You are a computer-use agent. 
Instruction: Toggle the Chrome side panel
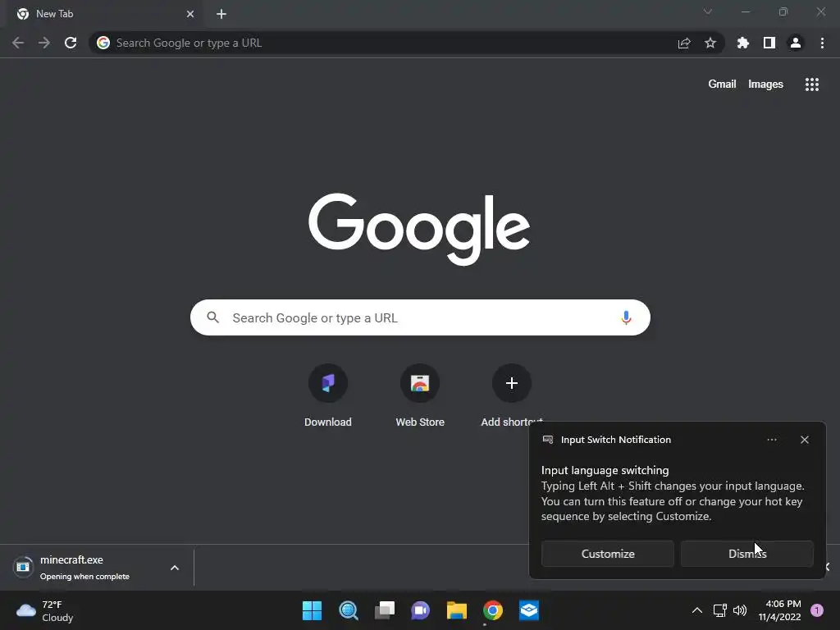pyautogui.click(x=769, y=43)
